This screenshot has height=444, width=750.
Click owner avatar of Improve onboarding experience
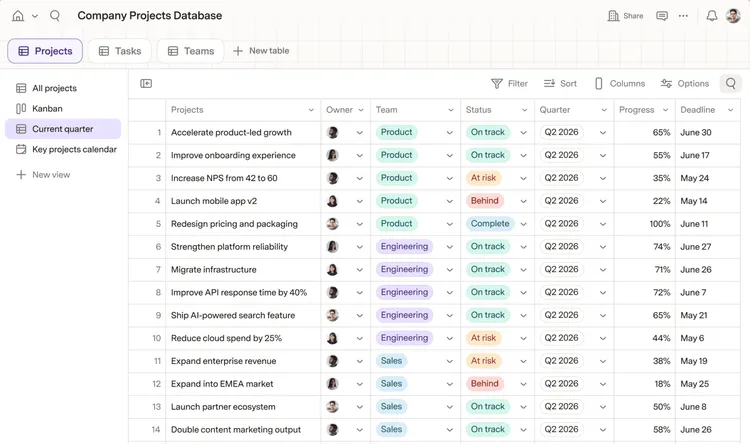(x=332, y=155)
